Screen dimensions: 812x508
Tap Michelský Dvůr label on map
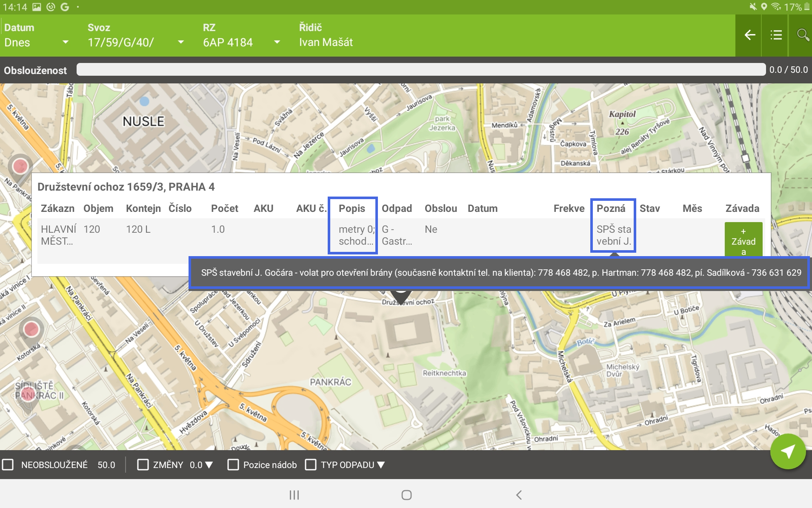coord(623,370)
